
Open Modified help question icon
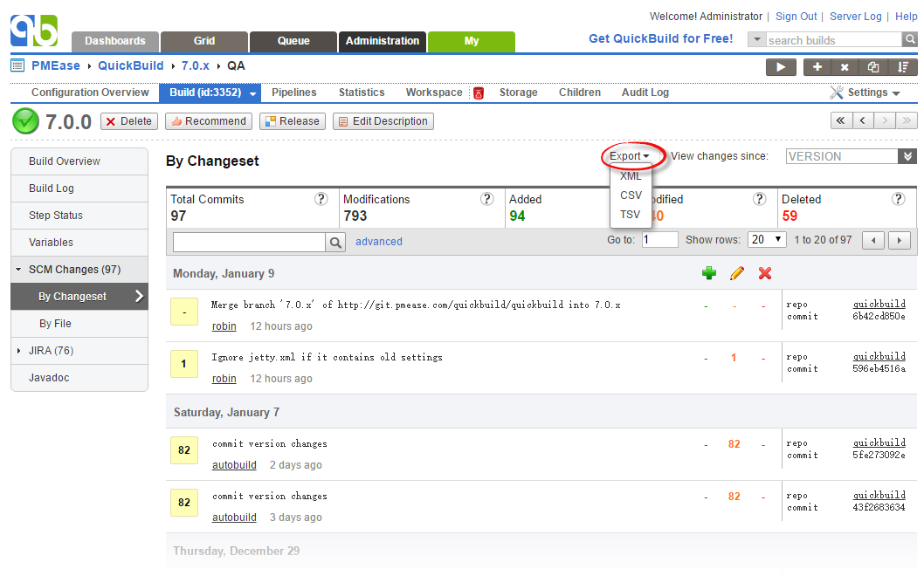pos(760,199)
